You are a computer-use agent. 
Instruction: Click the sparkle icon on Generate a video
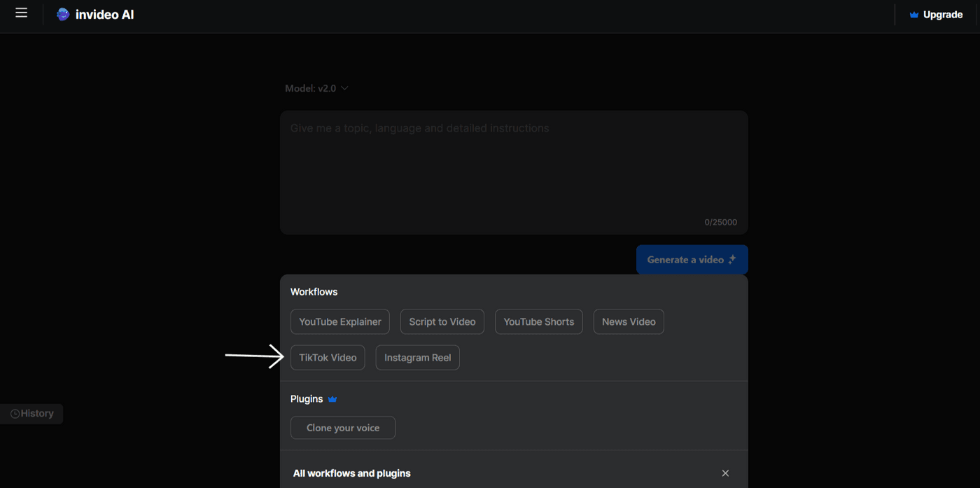tap(732, 259)
